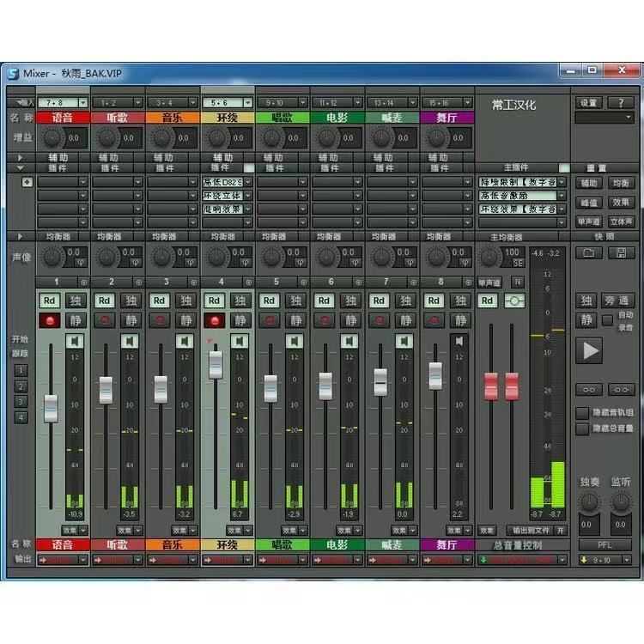This screenshot has width=644, height=644.
Task: Click the save snapshot disk icon
Action: pos(621,252)
